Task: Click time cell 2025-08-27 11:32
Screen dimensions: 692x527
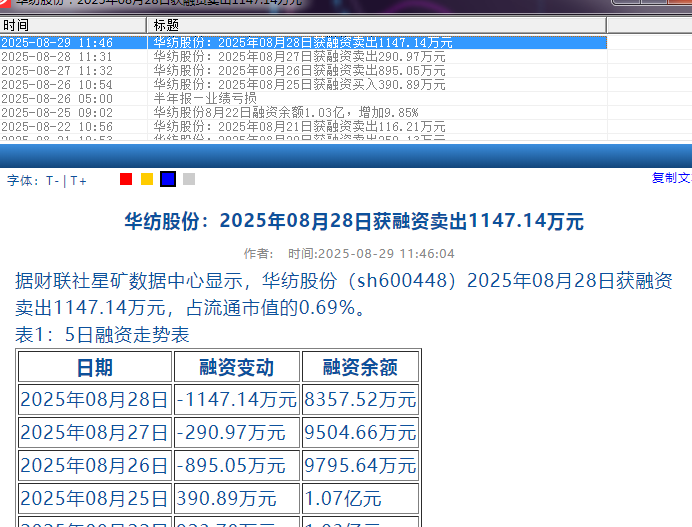Action: coord(57,71)
